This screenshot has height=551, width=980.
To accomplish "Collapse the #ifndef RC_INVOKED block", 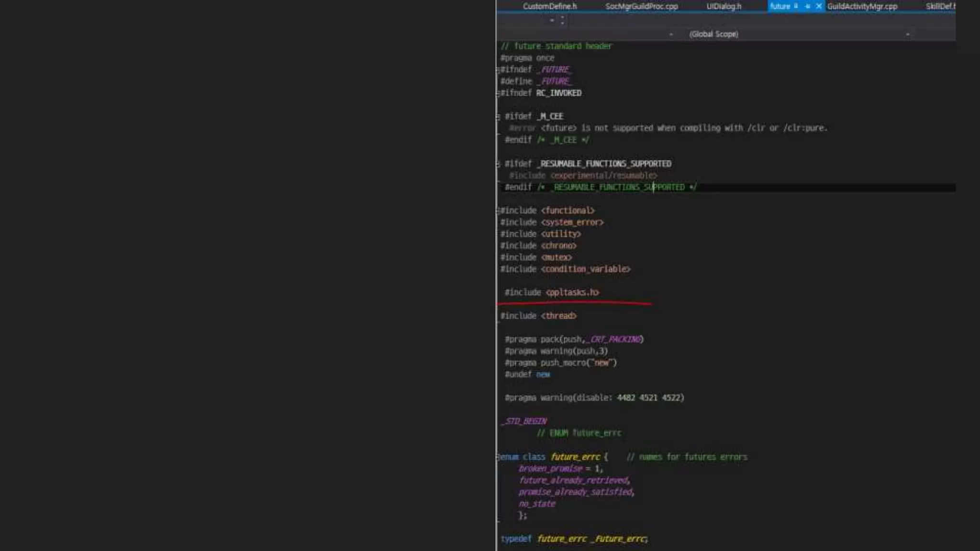I will pos(498,93).
